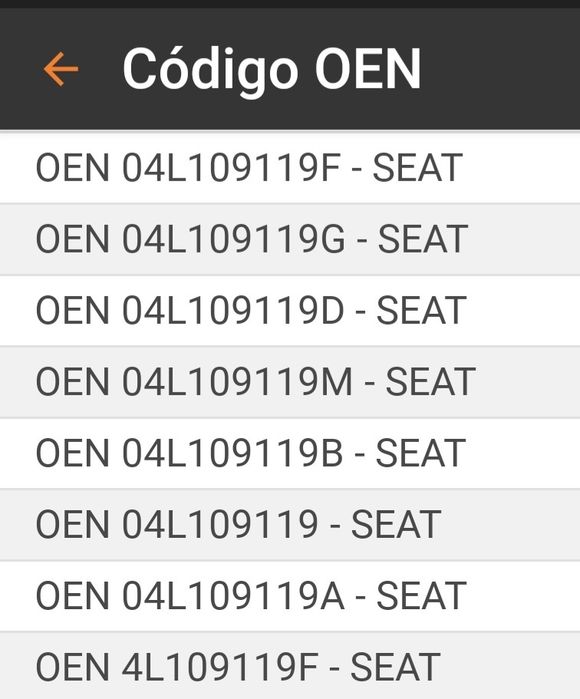
Task: Click SEAT label after 04L109119B
Action: pos(421,453)
